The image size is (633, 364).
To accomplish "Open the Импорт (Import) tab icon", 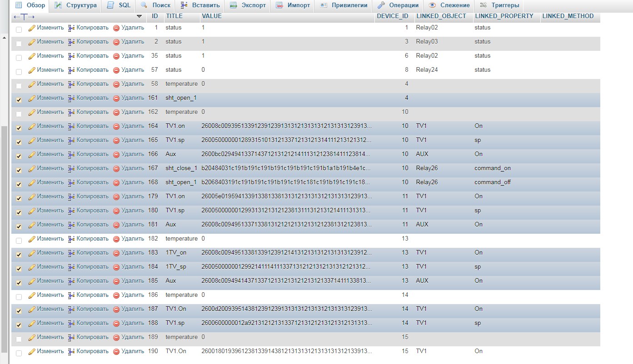I will click(278, 5).
